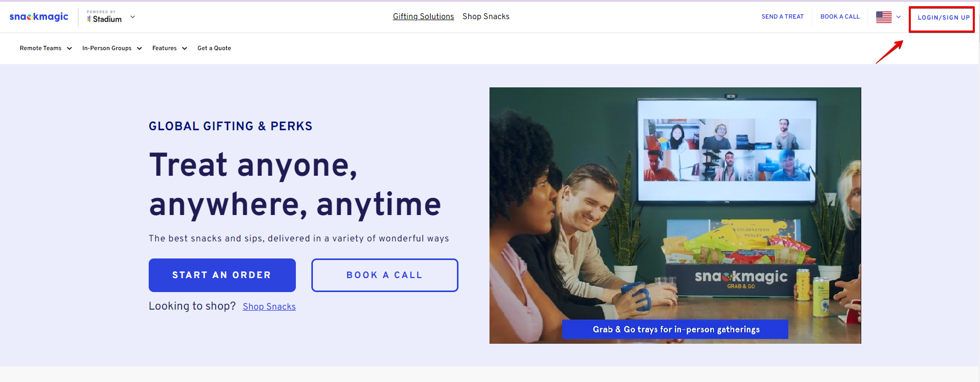Open the Features dropdown menu
Viewport: 980px width, 382px height.
click(x=169, y=48)
